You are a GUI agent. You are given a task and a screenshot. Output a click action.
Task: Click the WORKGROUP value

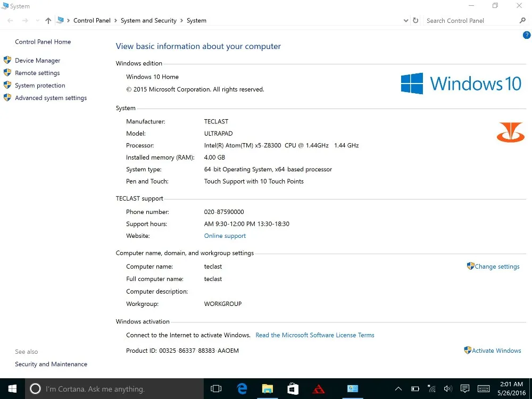pos(223,304)
